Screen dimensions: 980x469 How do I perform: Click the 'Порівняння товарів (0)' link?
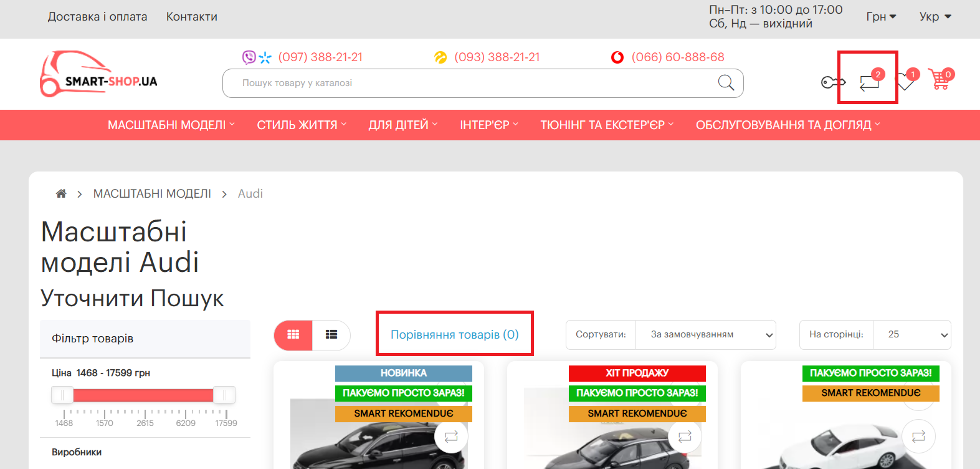pyautogui.click(x=454, y=335)
